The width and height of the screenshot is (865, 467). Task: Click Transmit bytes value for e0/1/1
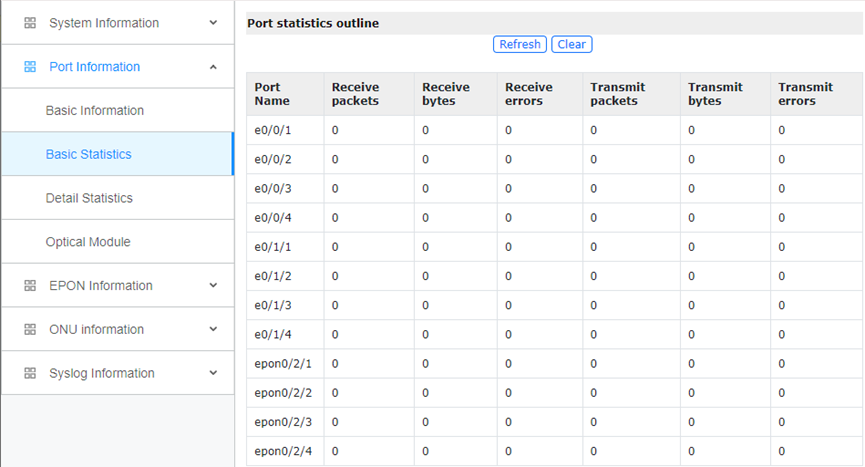tap(691, 247)
